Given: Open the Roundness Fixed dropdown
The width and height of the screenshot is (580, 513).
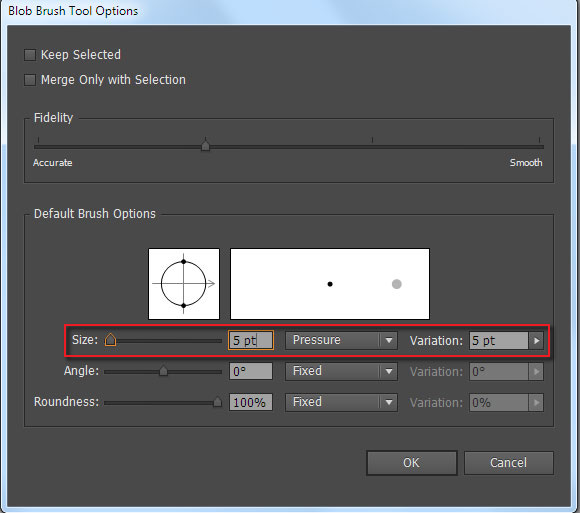Looking at the screenshot, I should [x=341, y=402].
